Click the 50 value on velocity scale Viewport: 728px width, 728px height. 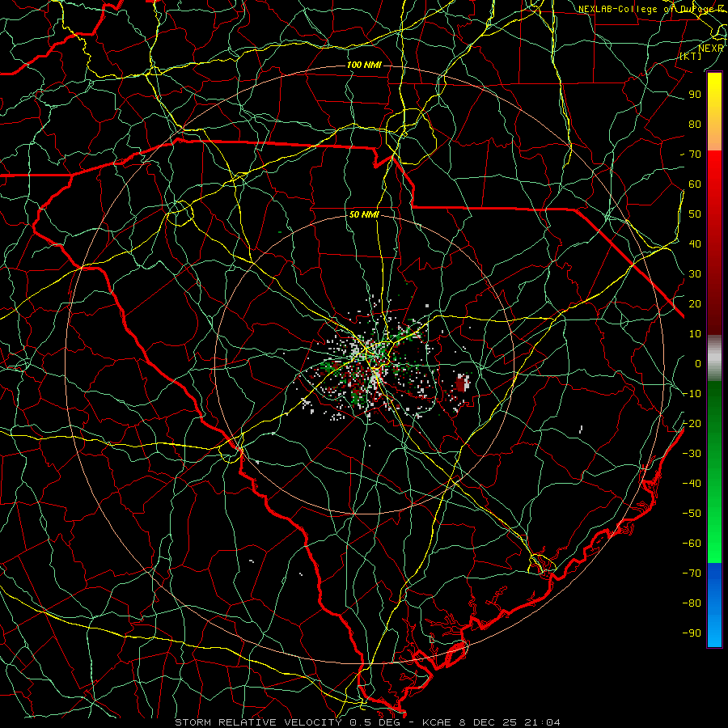coord(695,214)
